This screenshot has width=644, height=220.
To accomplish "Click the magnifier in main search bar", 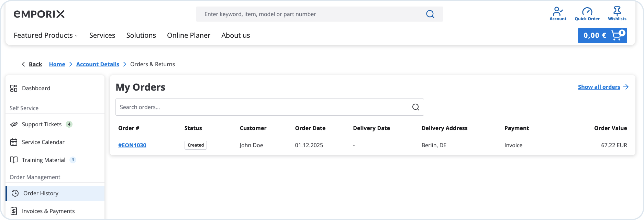I will tap(430, 14).
